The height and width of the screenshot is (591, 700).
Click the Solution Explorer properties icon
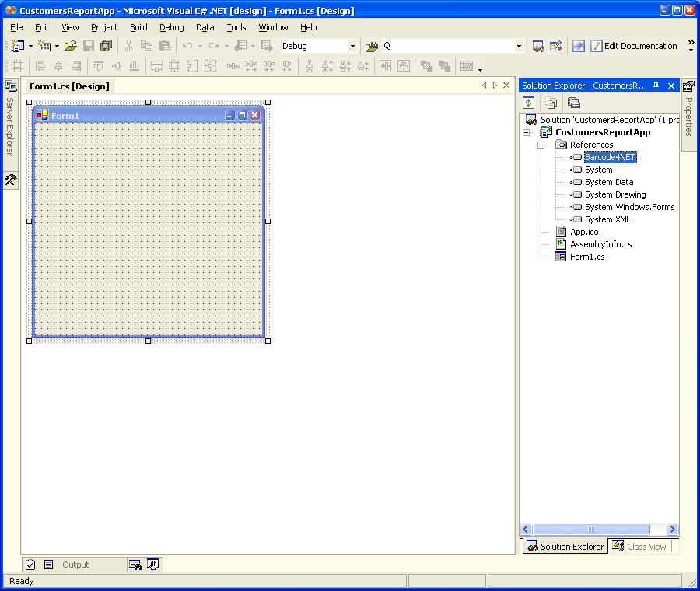click(x=574, y=103)
